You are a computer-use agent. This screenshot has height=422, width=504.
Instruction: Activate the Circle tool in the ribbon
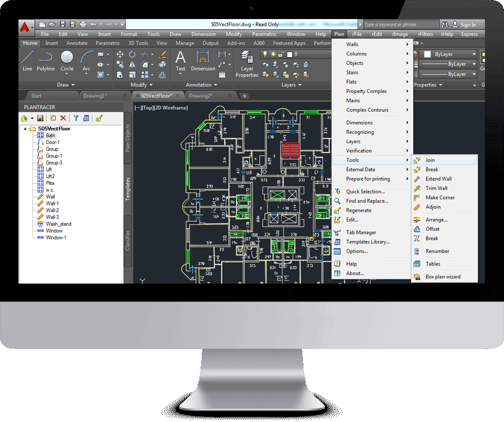pos(67,60)
